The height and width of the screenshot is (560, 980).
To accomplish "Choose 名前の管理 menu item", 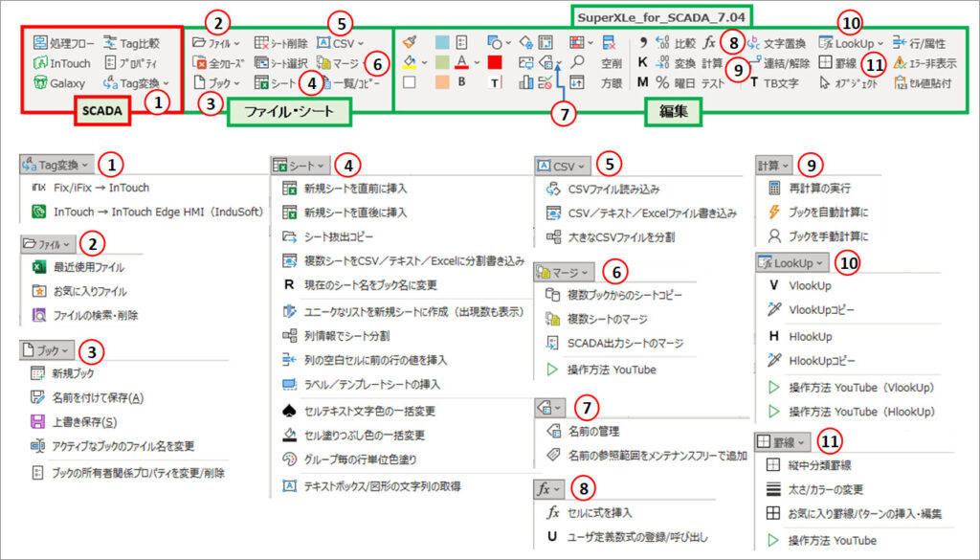I will click(x=583, y=431).
